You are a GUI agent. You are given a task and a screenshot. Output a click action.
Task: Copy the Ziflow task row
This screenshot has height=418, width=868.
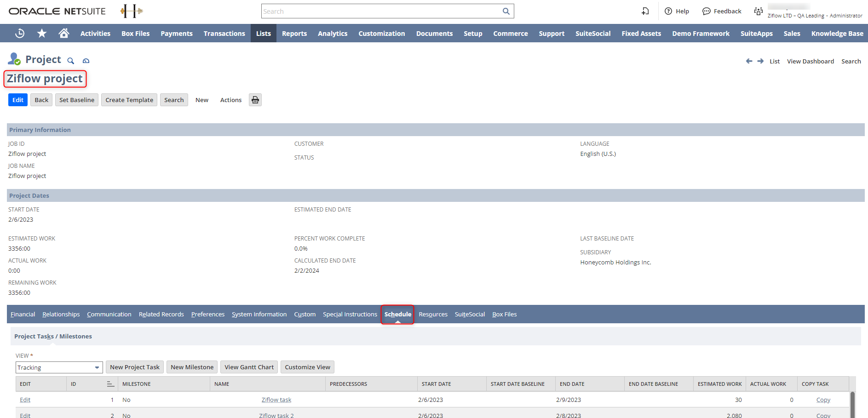823,400
